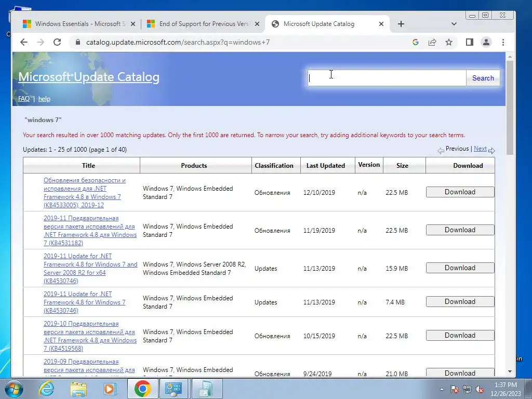This screenshot has width=532, height=399.
Task: Click the address bar URL
Action: coord(178,42)
